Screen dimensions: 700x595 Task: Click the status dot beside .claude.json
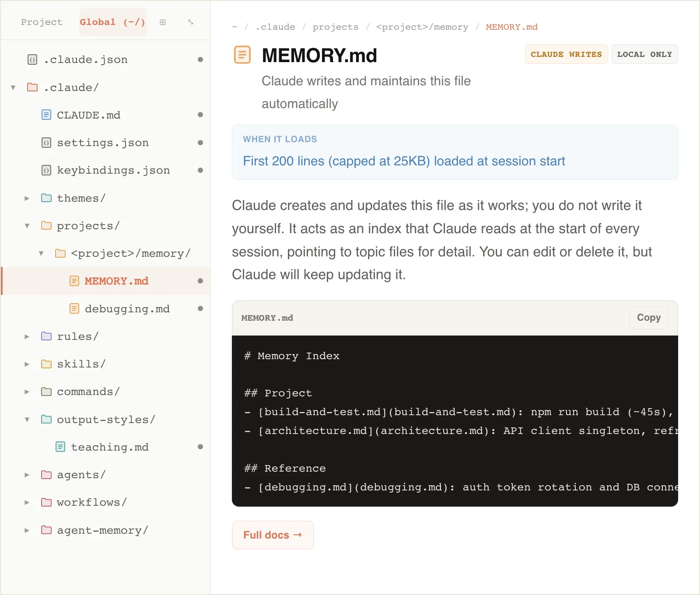tap(200, 59)
